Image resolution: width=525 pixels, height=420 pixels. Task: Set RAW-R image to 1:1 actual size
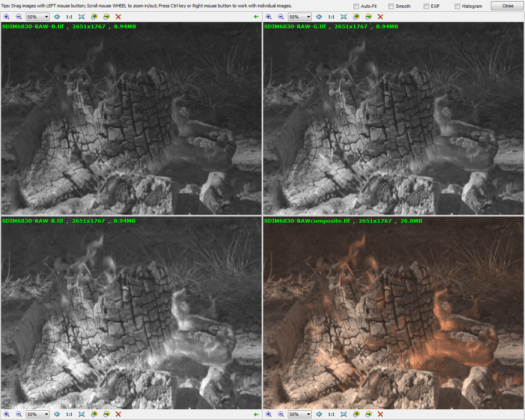point(69,414)
